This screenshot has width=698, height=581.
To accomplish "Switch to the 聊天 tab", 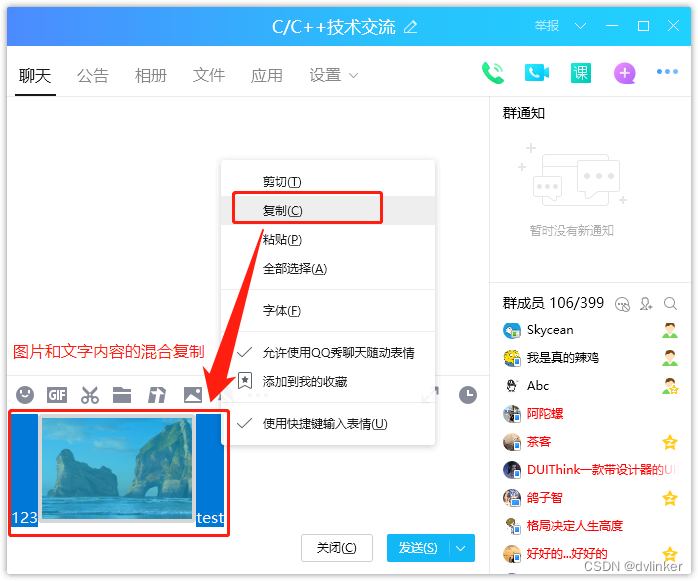I will pos(35,76).
